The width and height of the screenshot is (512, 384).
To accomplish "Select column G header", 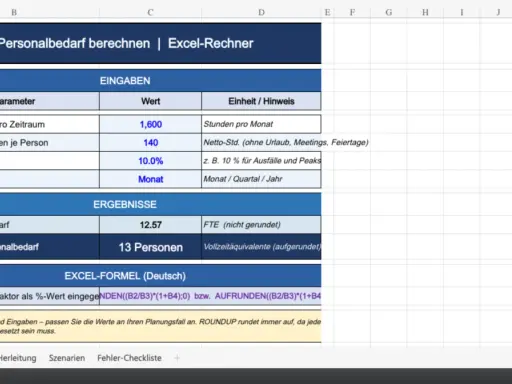I will coord(389,12).
